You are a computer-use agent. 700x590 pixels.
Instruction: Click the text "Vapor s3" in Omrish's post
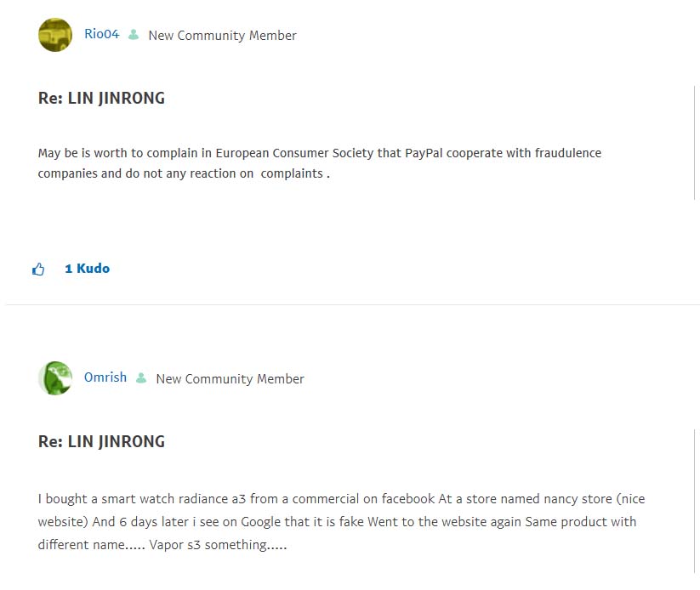click(x=175, y=545)
